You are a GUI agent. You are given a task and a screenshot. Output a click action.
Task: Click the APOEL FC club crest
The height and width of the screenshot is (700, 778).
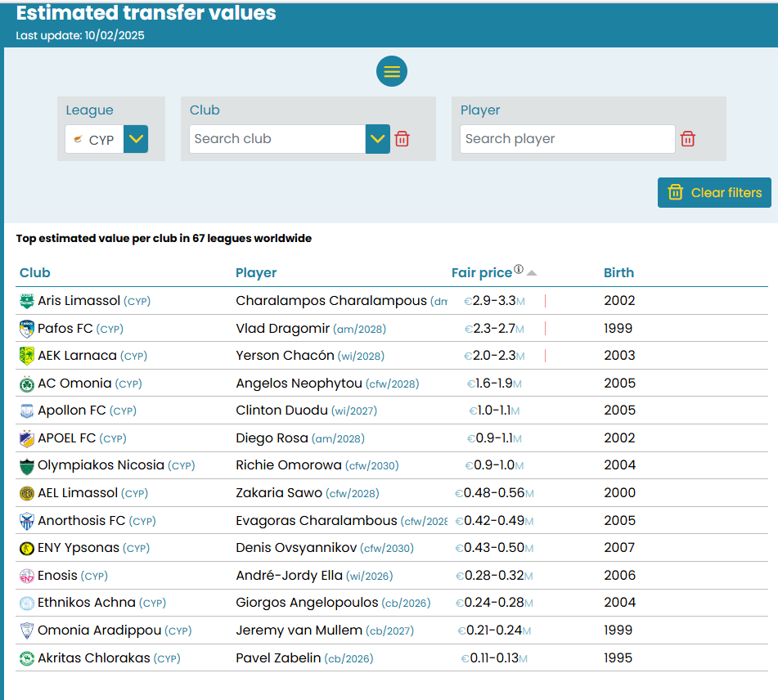point(27,438)
